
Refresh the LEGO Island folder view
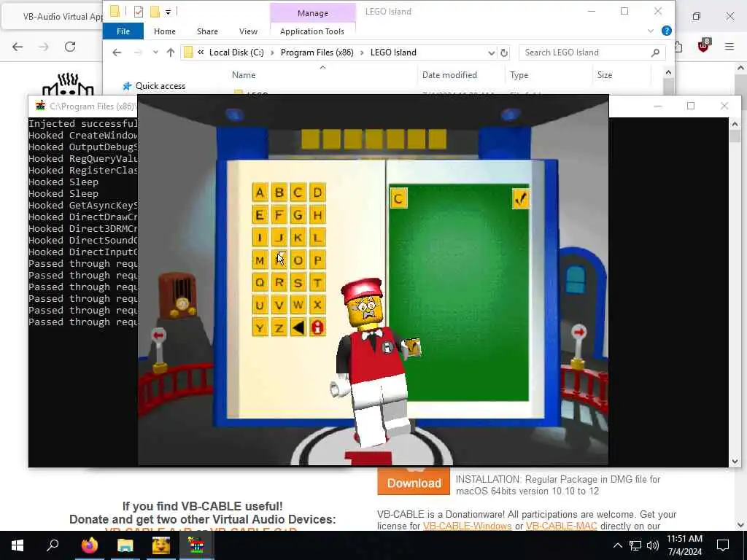pos(504,52)
